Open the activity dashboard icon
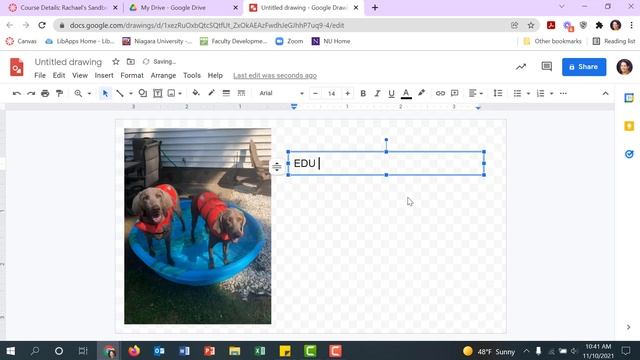This screenshot has height=360, width=640. click(x=521, y=67)
